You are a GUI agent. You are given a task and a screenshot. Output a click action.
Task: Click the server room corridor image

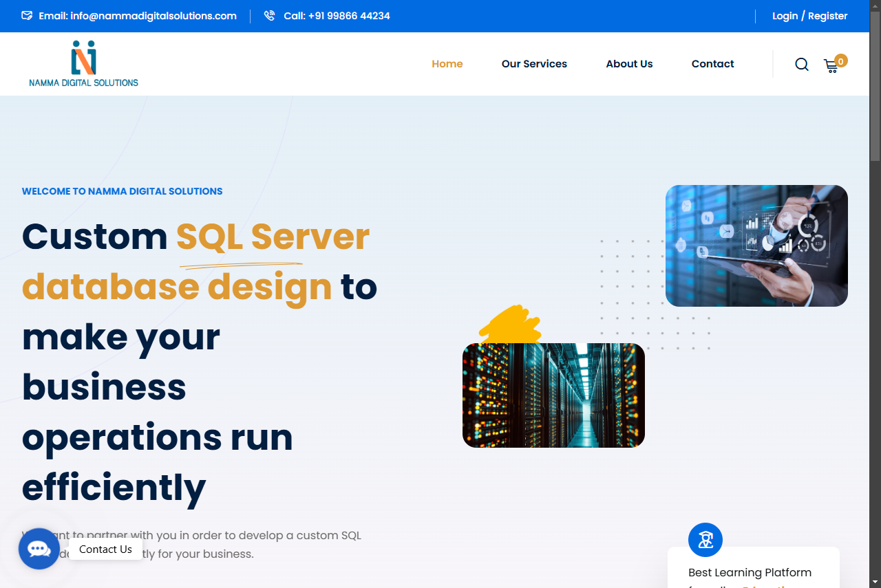click(553, 395)
